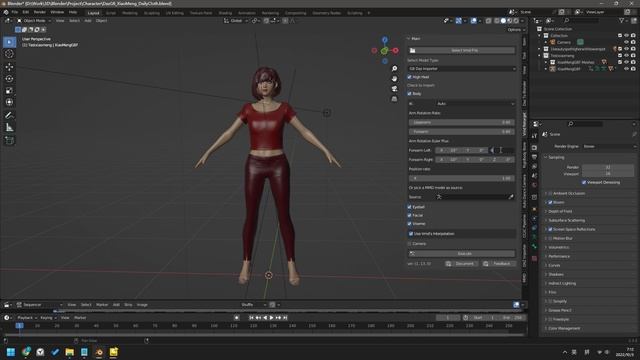Select the Cursor tool

tap(9, 54)
